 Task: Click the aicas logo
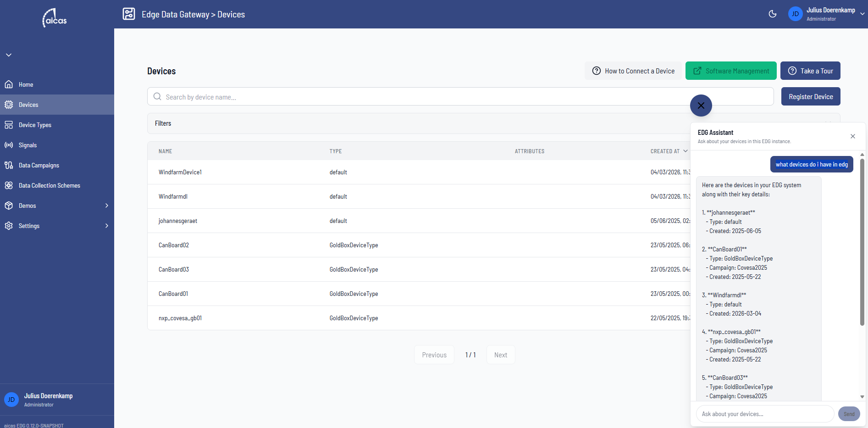pos(55,18)
